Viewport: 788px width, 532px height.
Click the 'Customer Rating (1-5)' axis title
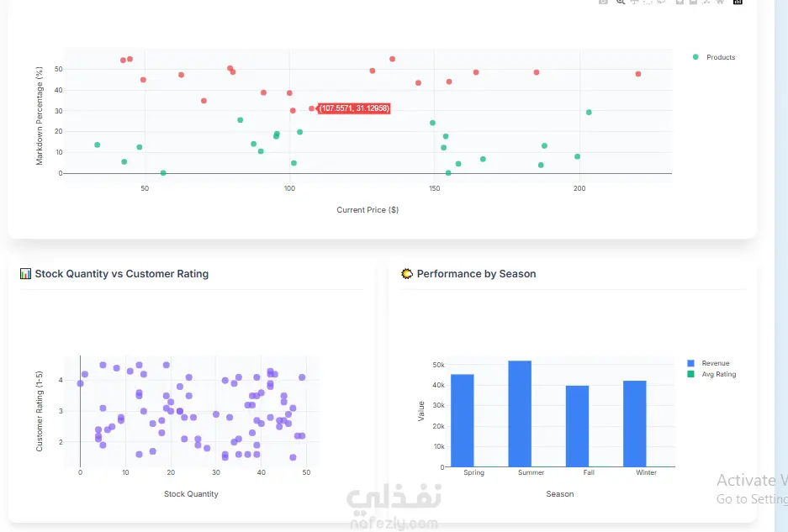tap(40, 412)
